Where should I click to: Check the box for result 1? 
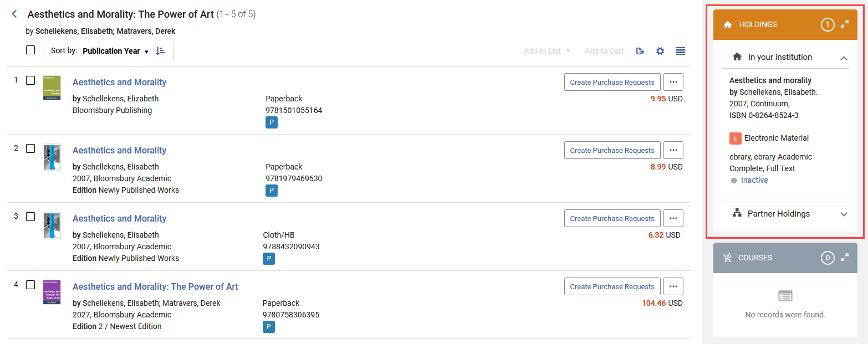tap(30, 80)
